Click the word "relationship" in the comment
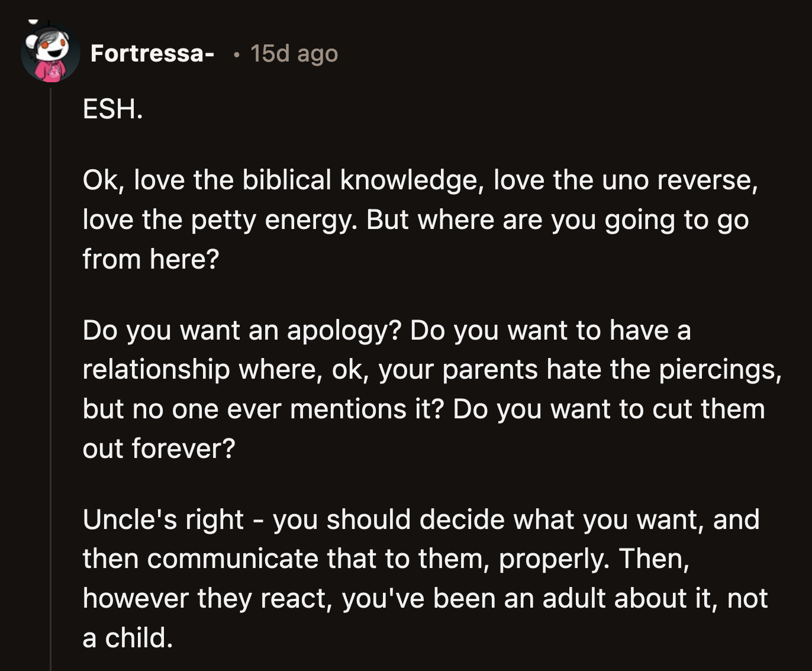Screen dimensions: 812x671 click(156, 370)
